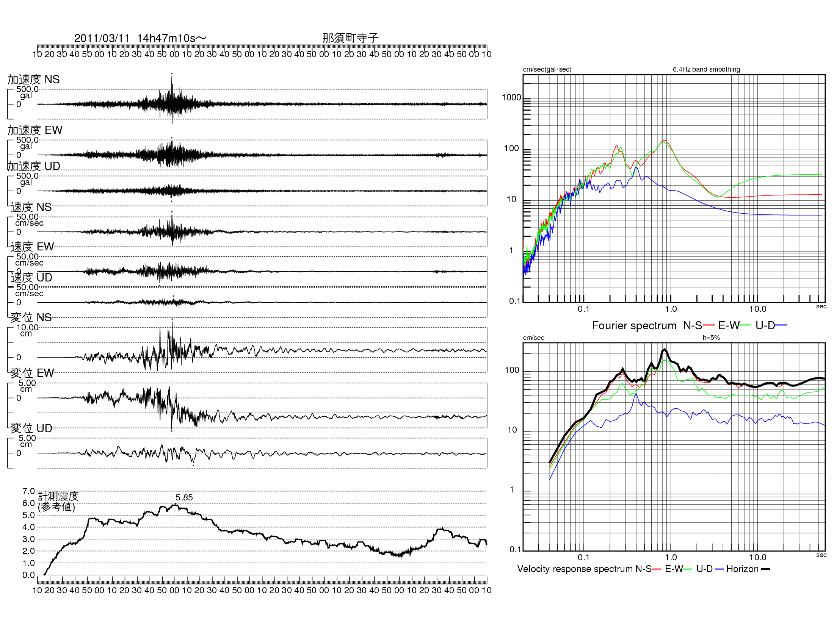Click the 速度 NS label
This screenshot has width=834, height=644.
click(x=31, y=207)
